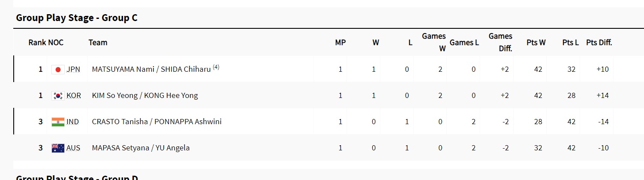The image size is (644, 180).
Task: Click the Group C heading
Action: (x=77, y=18)
